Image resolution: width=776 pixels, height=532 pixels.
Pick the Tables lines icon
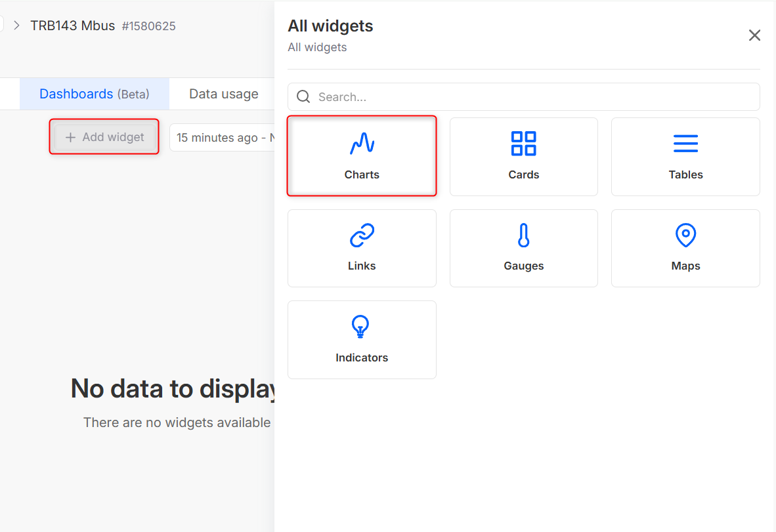[685, 144]
